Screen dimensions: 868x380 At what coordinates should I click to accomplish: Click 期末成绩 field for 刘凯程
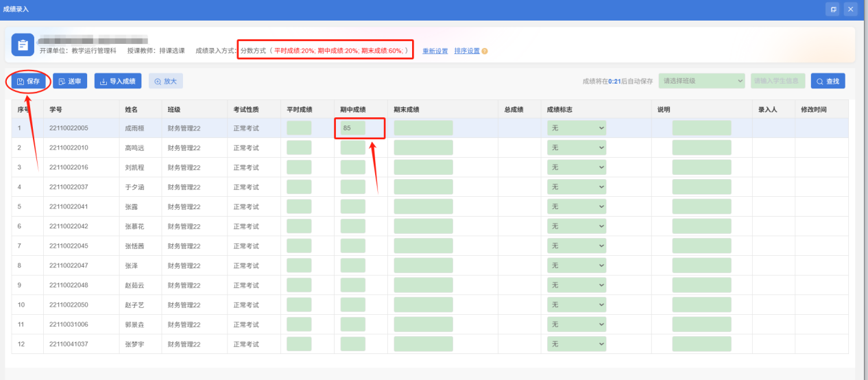[x=423, y=167]
